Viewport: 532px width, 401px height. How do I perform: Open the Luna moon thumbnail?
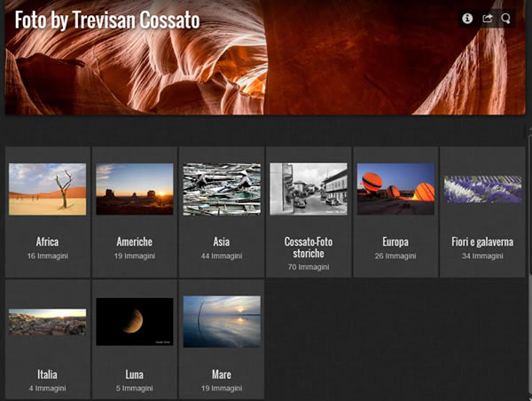135,322
